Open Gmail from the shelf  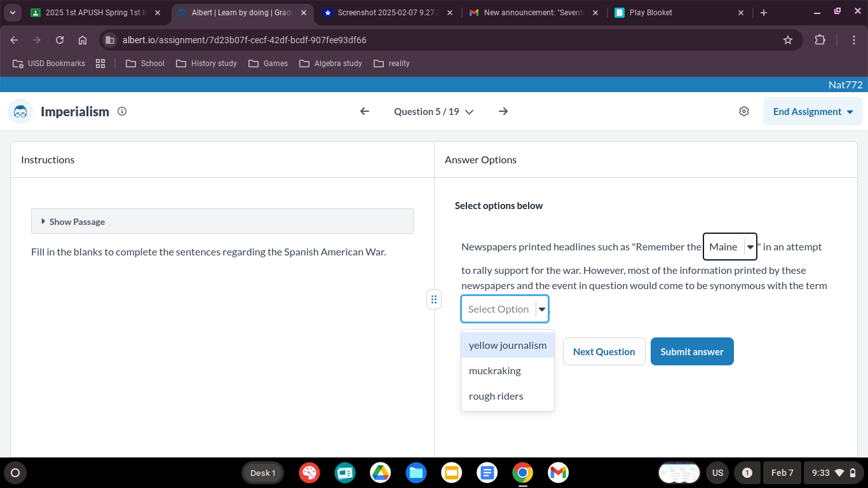tap(559, 473)
